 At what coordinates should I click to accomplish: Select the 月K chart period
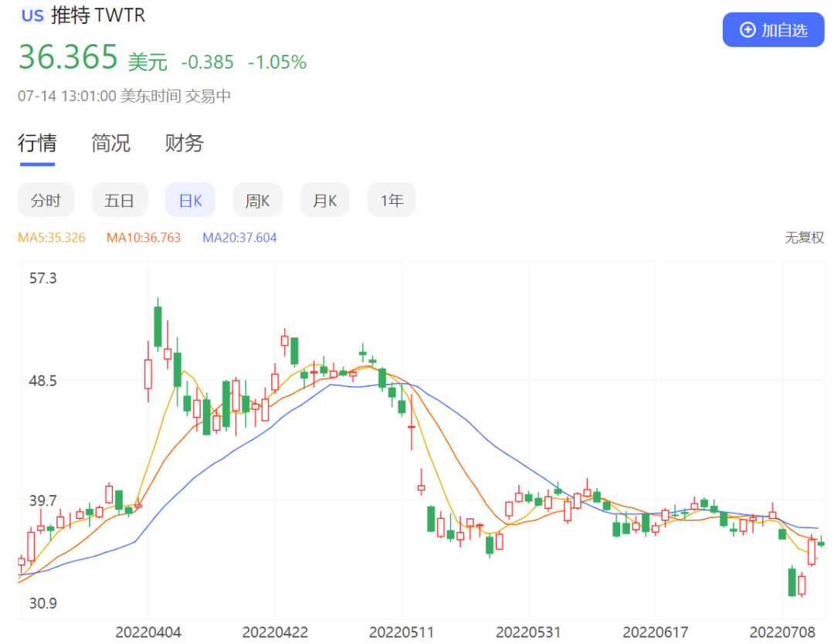point(324,200)
